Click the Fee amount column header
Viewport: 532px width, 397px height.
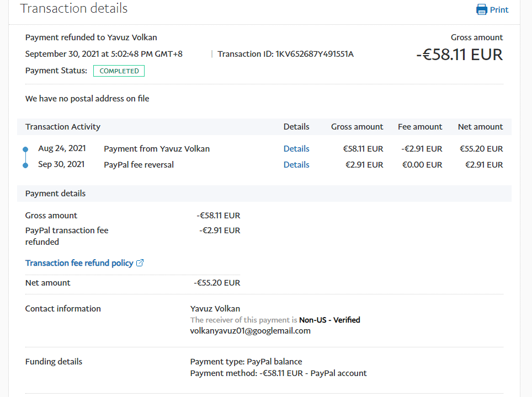pyautogui.click(x=420, y=127)
